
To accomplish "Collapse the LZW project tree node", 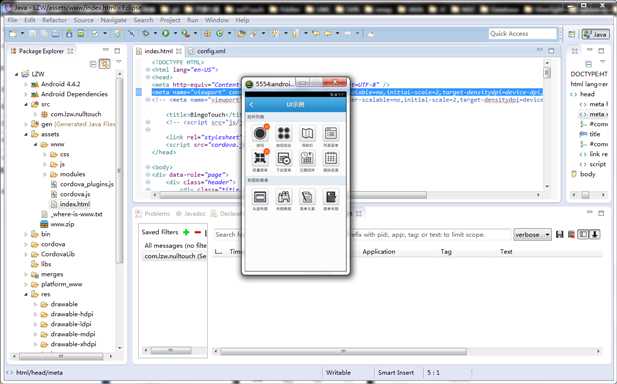I will (x=17, y=74).
